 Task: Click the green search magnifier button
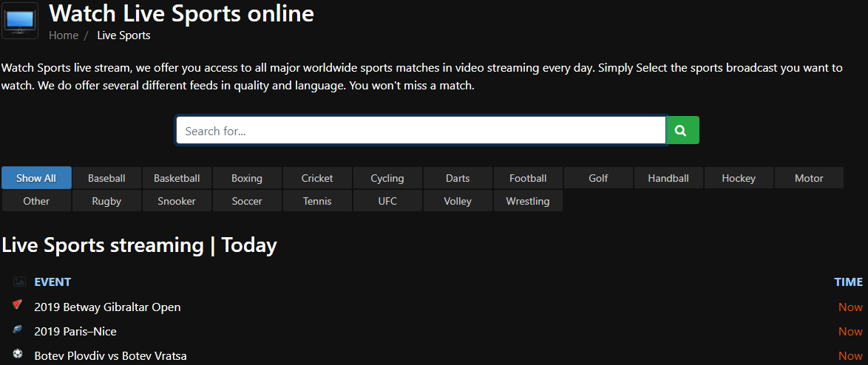point(682,131)
